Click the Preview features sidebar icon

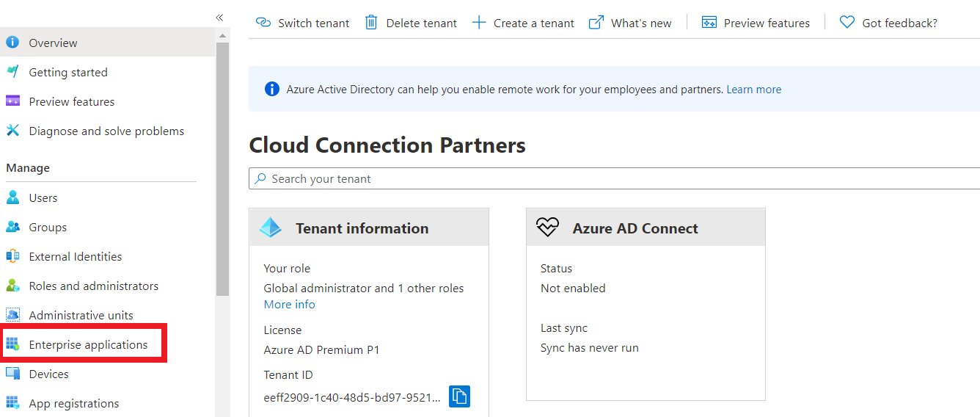coord(12,101)
